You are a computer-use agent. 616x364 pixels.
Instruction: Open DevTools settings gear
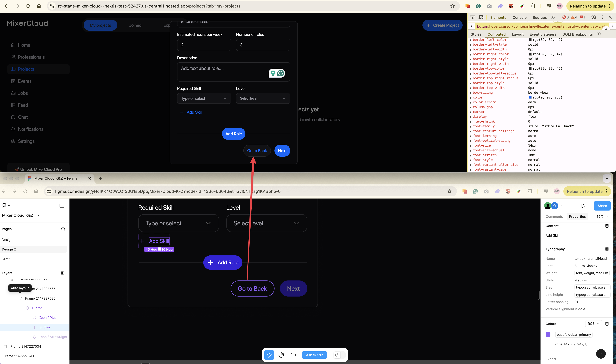593,17
